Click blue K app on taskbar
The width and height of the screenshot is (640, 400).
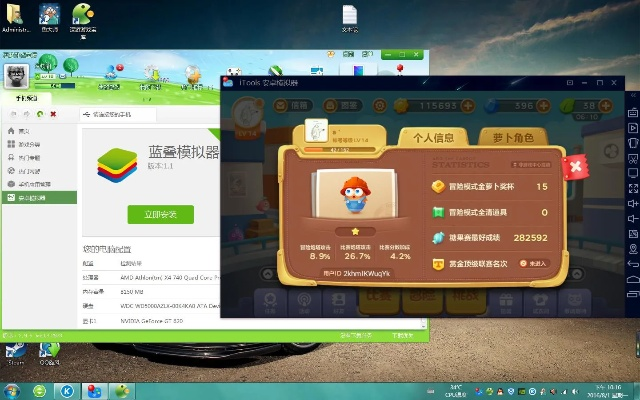coord(67,391)
